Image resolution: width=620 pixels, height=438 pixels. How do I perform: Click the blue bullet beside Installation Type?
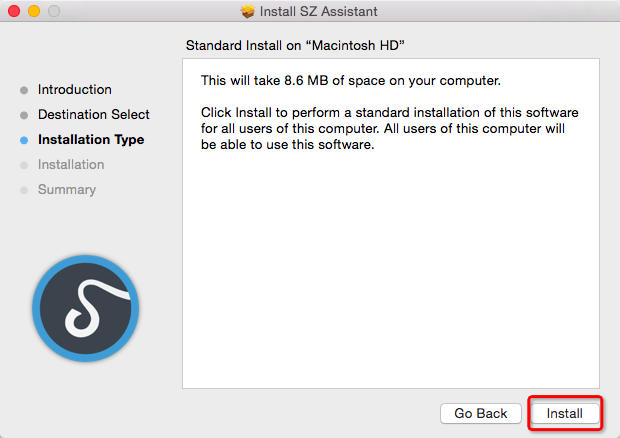click(x=24, y=140)
